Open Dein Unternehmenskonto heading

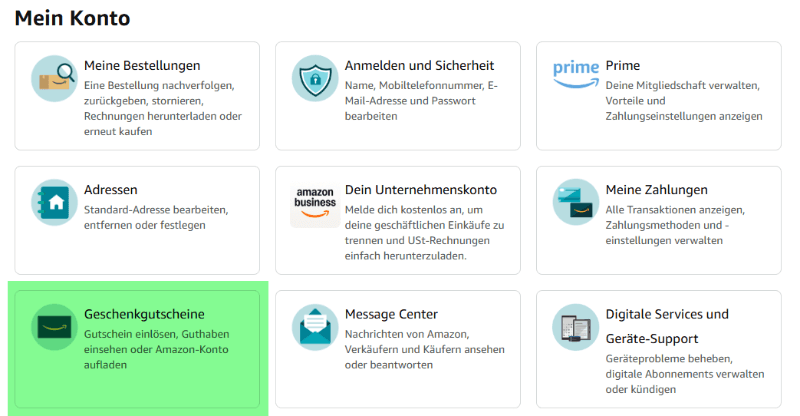420,190
